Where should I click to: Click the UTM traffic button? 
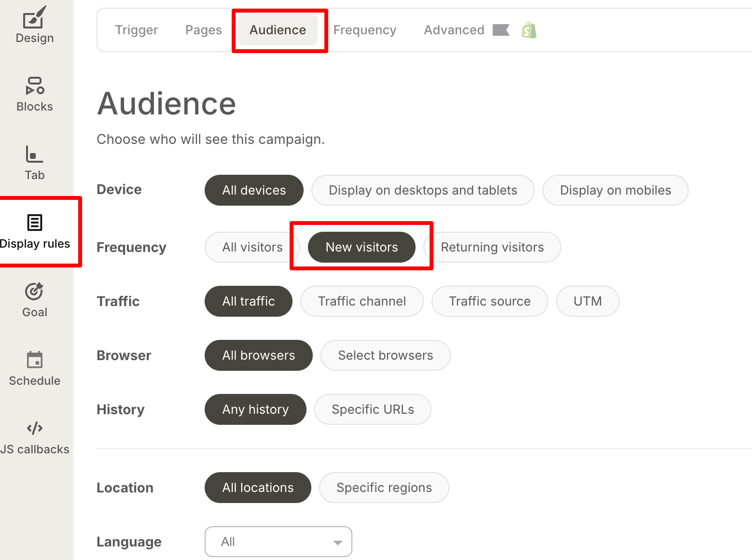click(x=587, y=301)
